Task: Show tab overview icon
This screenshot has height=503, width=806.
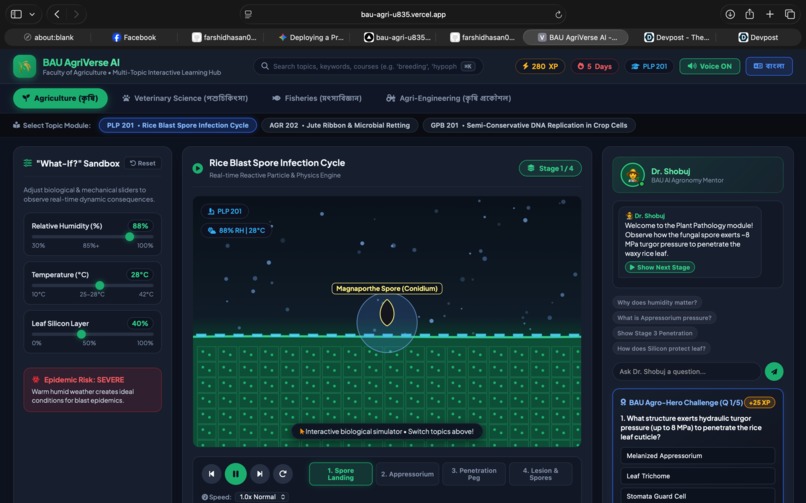Action: tap(790, 14)
